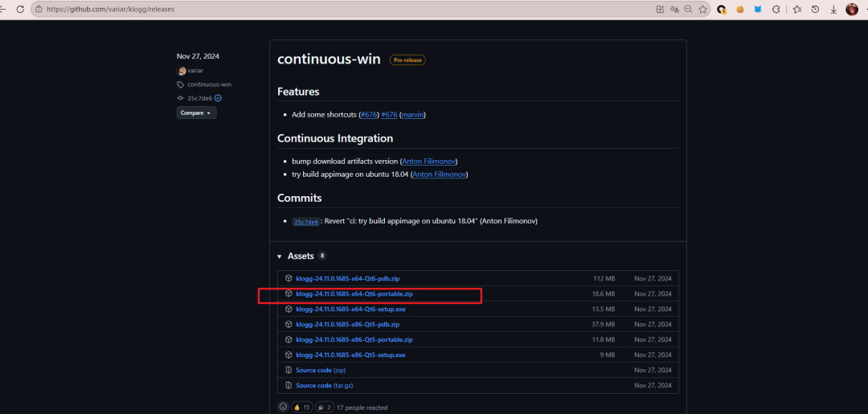Click the variar author avatar
Image resolution: width=868 pixels, height=414 pixels.
pos(182,70)
